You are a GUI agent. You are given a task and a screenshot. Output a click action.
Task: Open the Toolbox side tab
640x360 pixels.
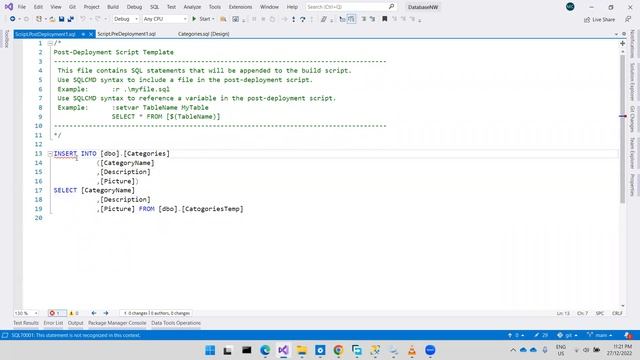click(x=6, y=39)
